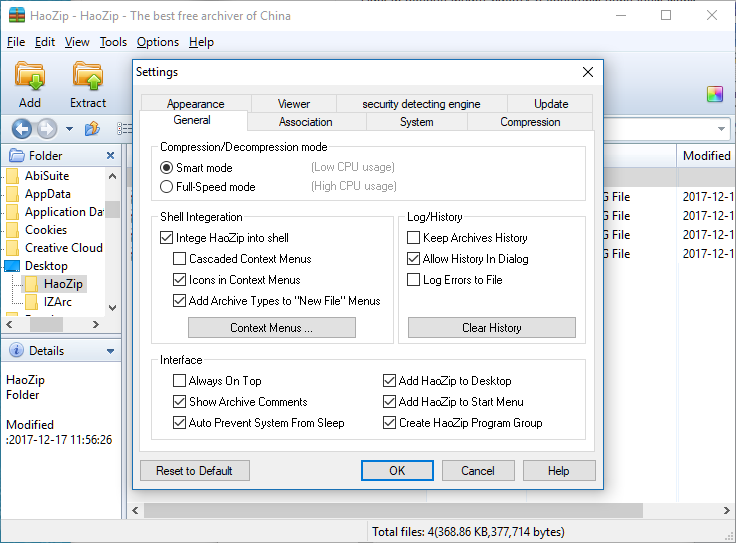Enable Cascaded Context Menus
The width and height of the screenshot is (736, 543).
pyautogui.click(x=179, y=259)
